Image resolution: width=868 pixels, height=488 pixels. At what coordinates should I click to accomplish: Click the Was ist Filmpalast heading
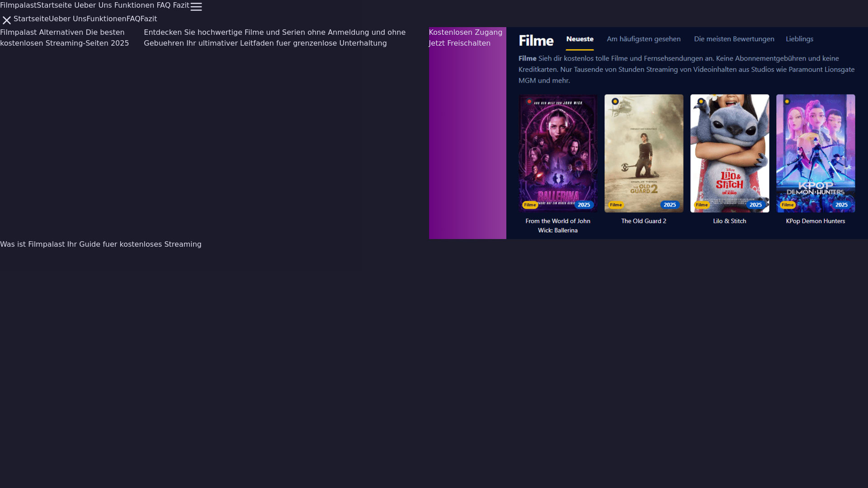[x=101, y=244]
